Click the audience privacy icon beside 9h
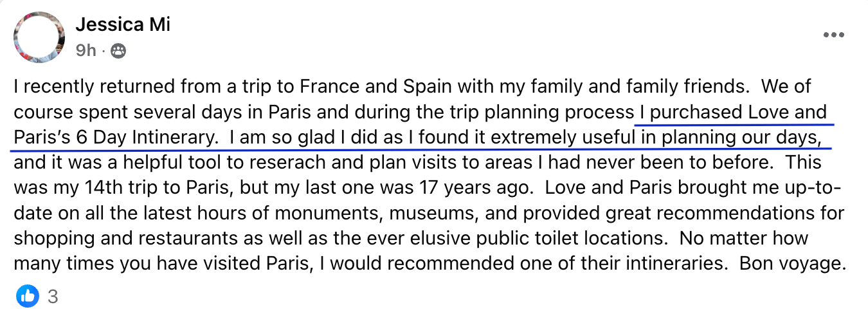The image size is (868, 316). (118, 51)
